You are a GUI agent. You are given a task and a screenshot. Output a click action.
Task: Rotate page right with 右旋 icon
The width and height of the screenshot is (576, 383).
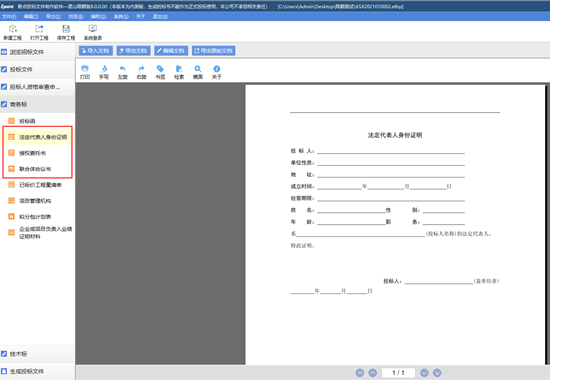tap(141, 69)
